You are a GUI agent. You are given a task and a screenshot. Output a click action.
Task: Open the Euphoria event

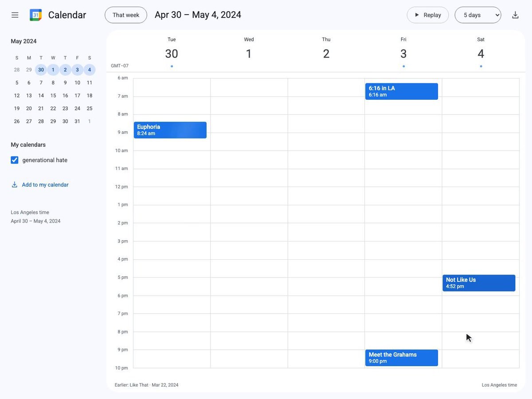[x=170, y=130]
